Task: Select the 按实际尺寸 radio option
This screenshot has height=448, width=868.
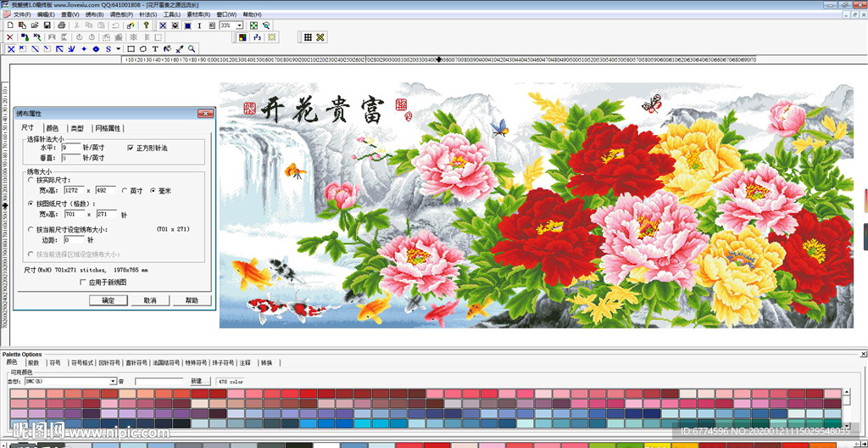Action: tap(31, 180)
